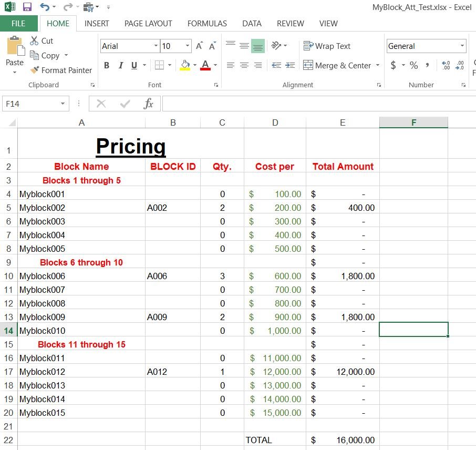This screenshot has height=450, width=476.
Task: Select the Pricing title cell
Action: (x=131, y=146)
